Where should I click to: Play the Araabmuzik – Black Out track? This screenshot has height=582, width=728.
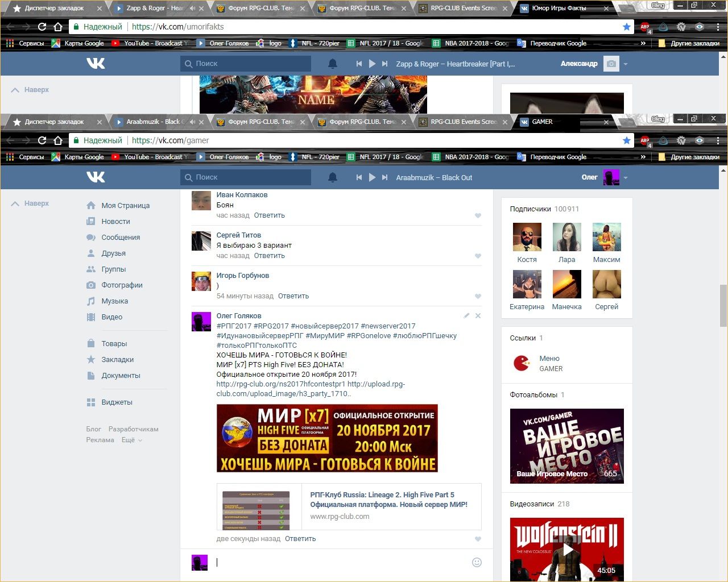click(x=372, y=177)
